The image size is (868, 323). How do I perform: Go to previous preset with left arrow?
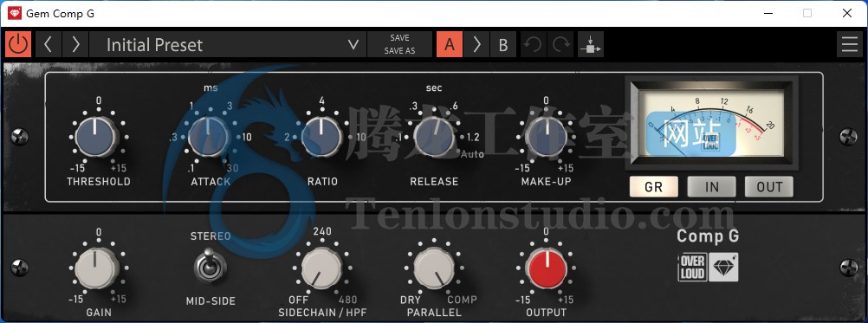[49, 45]
